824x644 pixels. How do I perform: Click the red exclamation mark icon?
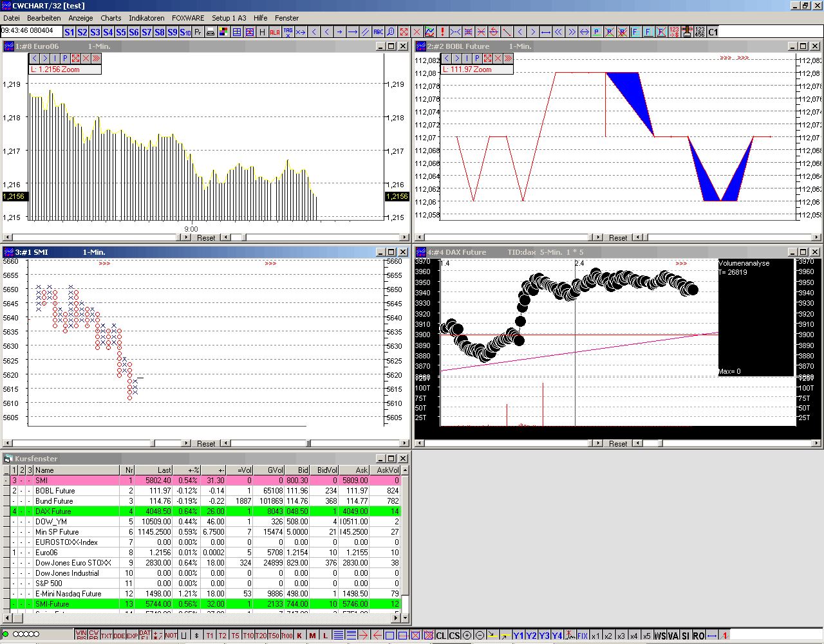pyautogui.click(x=442, y=32)
